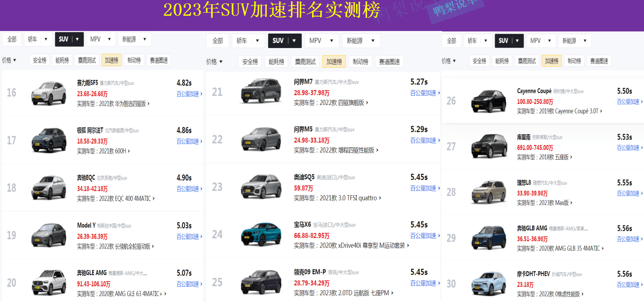Screen dimensions: 644x302
Task: Switch to 麋鹿测试 in rank 21-25 panel
Action: (x=305, y=62)
